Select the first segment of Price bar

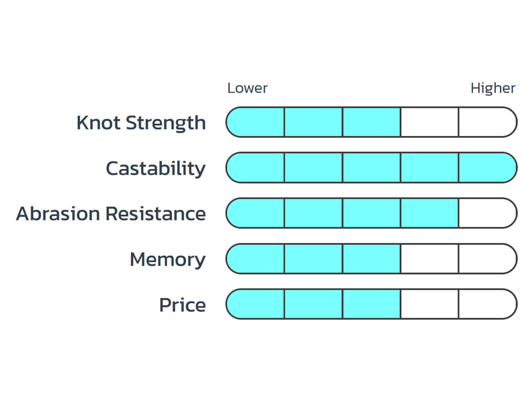point(255,304)
